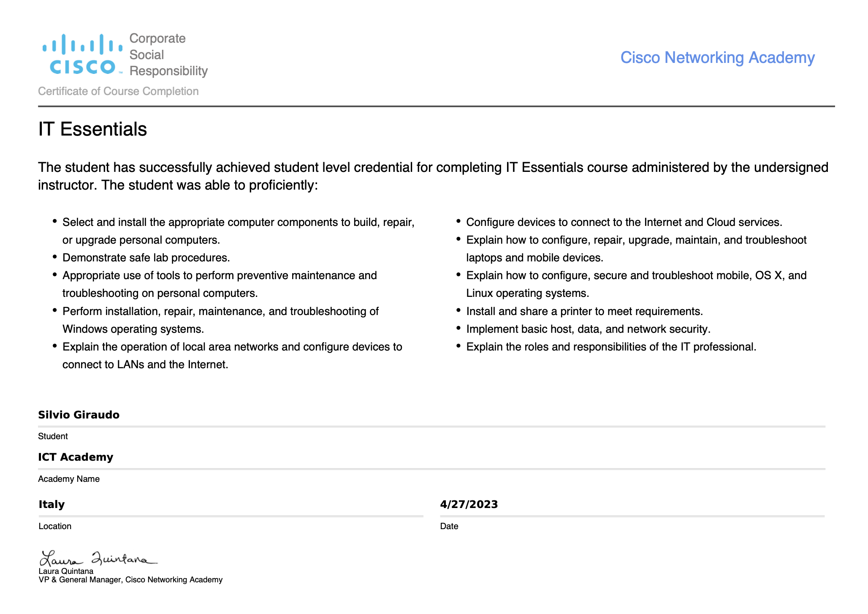Select the Certificate of Course Completion subtitle
The image size is (868, 614).
[118, 91]
